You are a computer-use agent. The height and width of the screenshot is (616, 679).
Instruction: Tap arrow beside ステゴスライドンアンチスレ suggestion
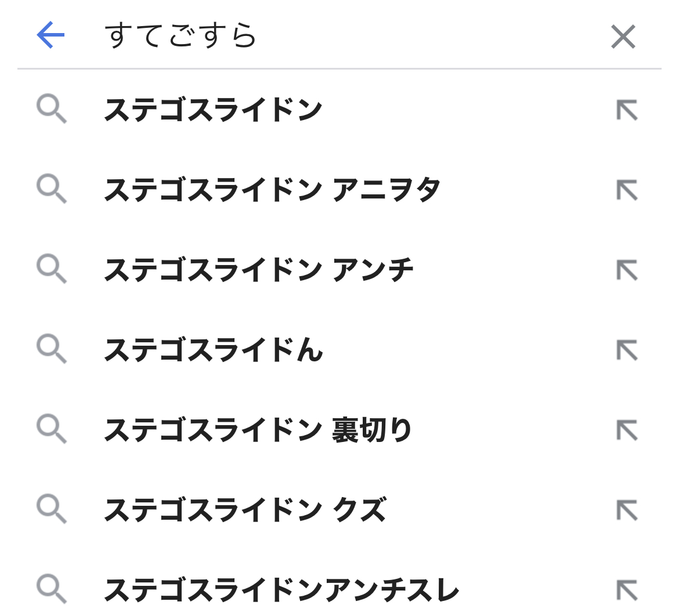pos(627,590)
